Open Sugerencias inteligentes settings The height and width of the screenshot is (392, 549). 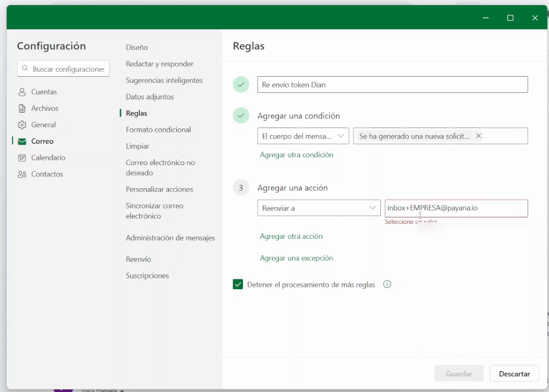pos(164,81)
